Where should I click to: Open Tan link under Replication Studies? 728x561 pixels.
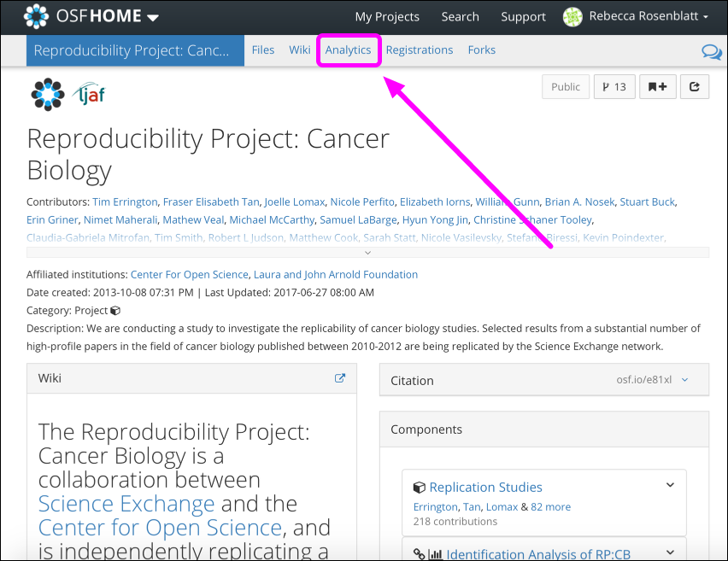(x=472, y=506)
